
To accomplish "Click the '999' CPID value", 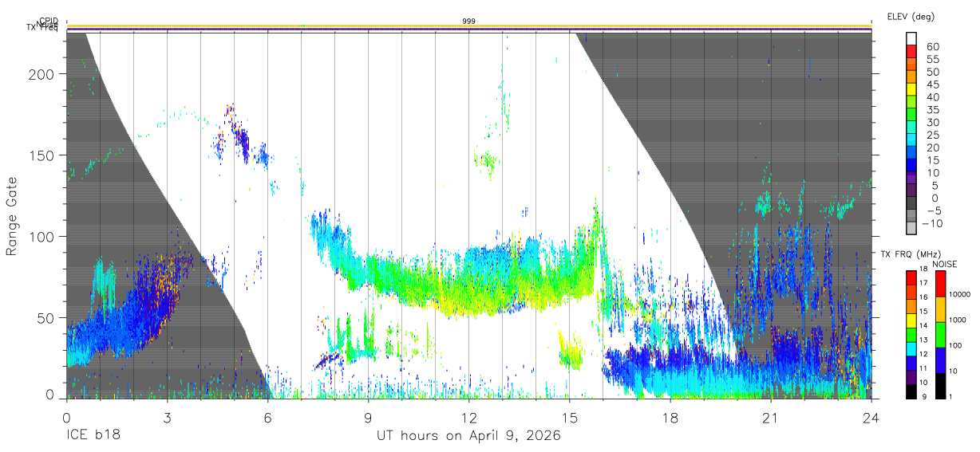I will coord(468,21).
